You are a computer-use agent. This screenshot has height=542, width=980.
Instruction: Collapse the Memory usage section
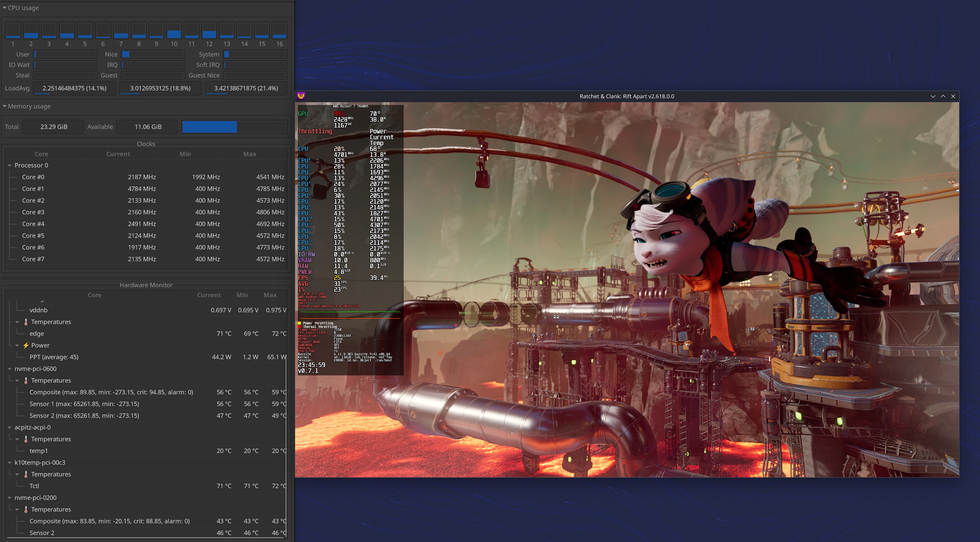click(x=4, y=106)
